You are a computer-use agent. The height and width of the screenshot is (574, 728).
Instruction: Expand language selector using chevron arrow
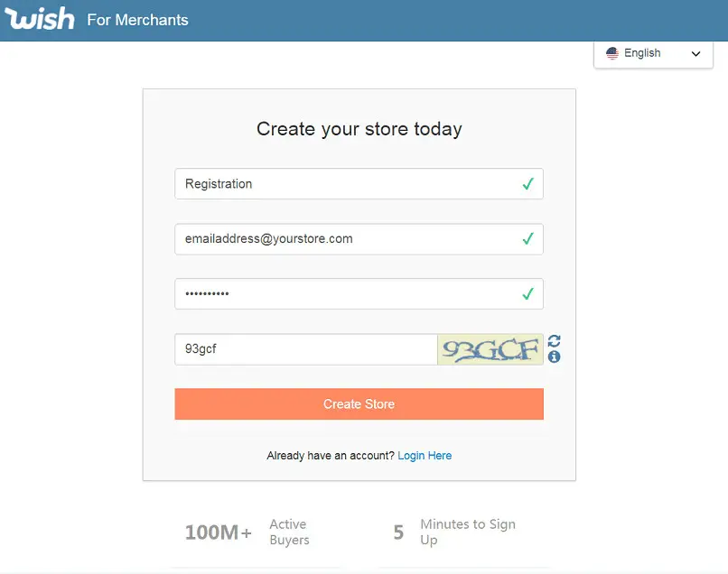click(695, 54)
